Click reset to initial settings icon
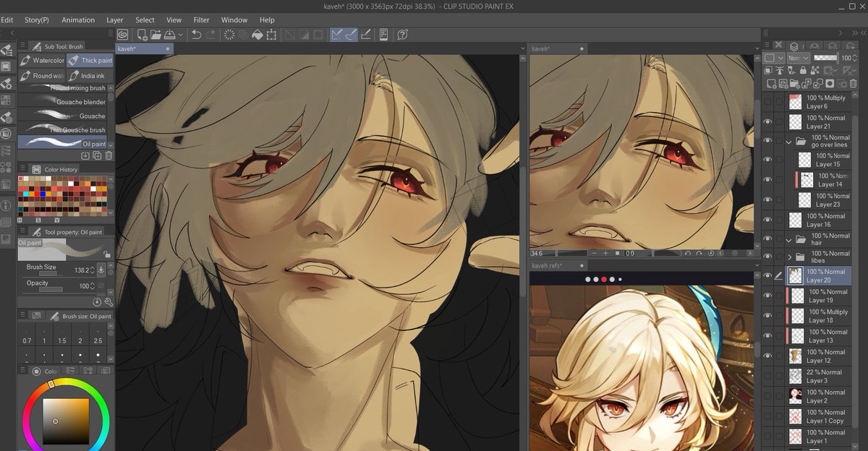Image resolution: width=868 pixels, height=451 pixels. (97, 302)
